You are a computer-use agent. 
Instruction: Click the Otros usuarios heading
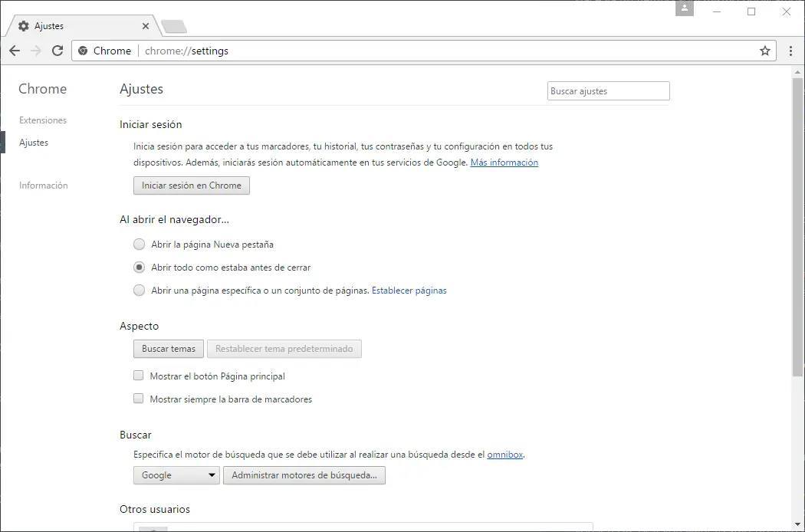[155, 509]
